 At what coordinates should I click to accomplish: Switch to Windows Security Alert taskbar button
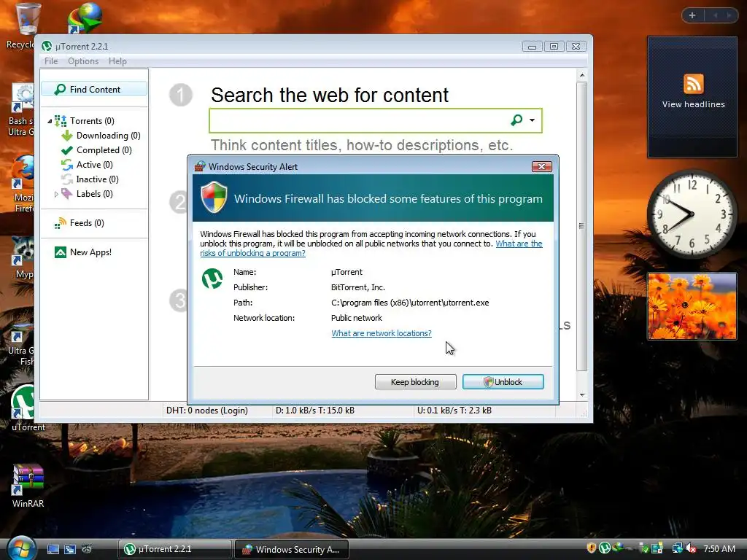(x=292, y=550)
